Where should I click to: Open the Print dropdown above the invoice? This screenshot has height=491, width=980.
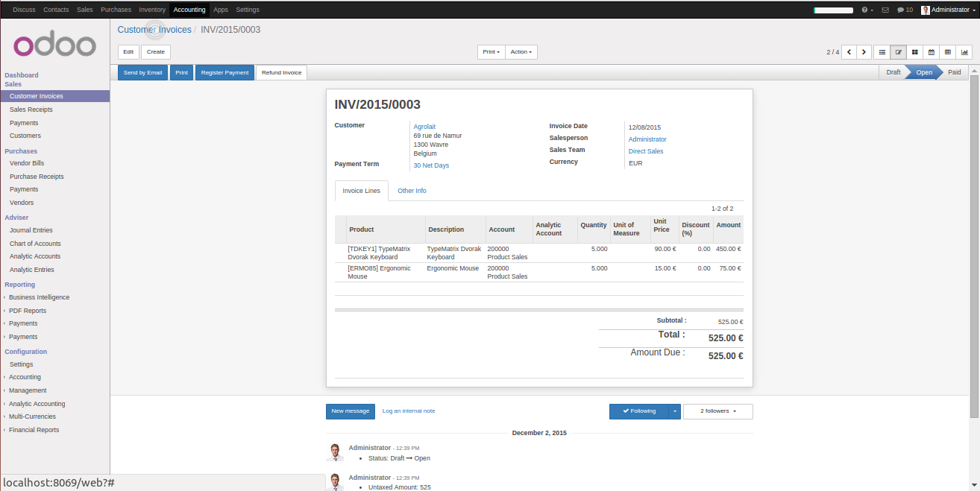(x=491, y=52)
